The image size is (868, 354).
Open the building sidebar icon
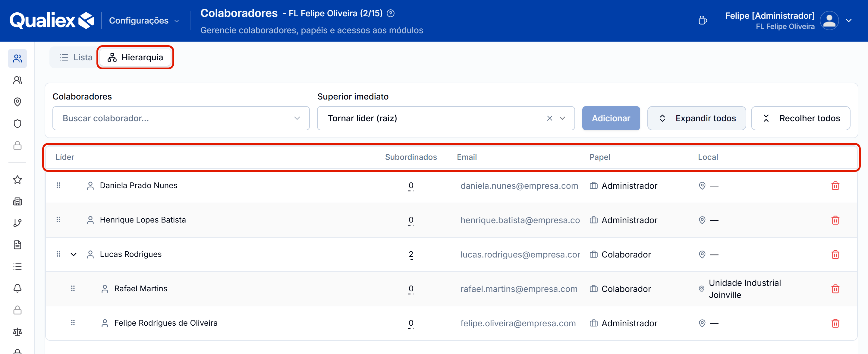click(17, 202)
